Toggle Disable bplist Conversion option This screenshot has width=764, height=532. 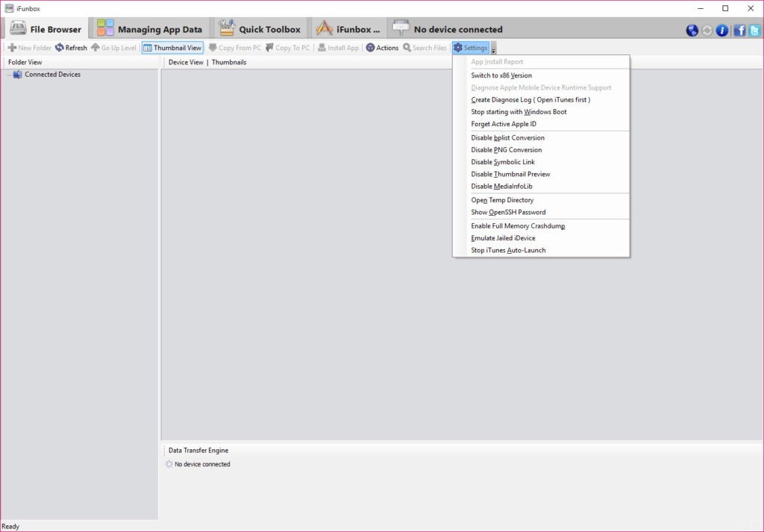coord(541,138)
